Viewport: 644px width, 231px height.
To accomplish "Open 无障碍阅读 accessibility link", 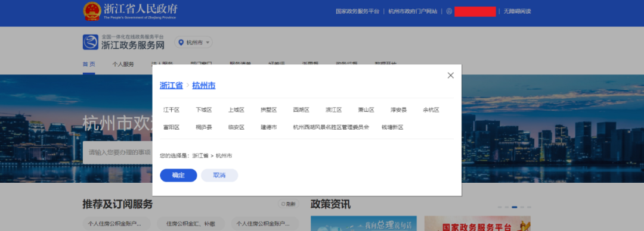I will [x=518, y=11].
